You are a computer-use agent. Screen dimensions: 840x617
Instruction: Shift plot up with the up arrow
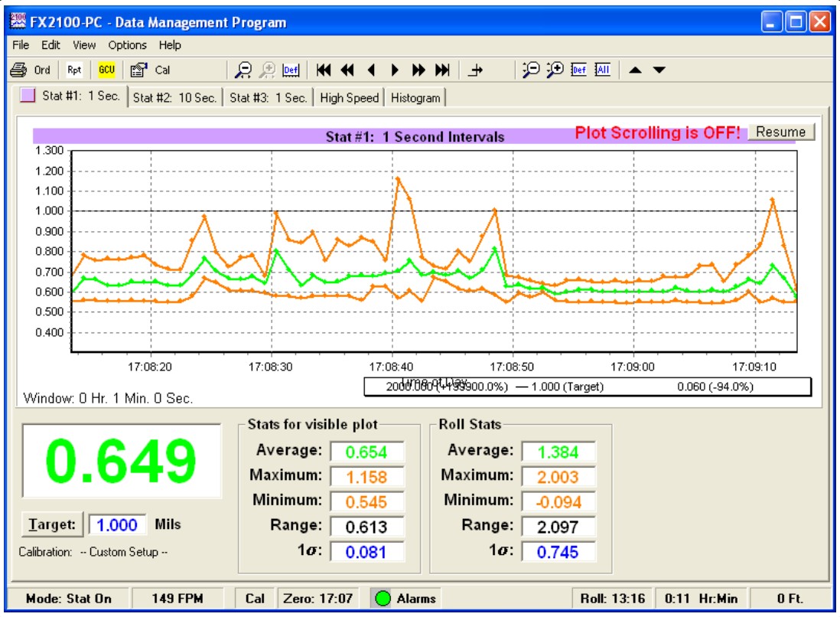(635, 70)
